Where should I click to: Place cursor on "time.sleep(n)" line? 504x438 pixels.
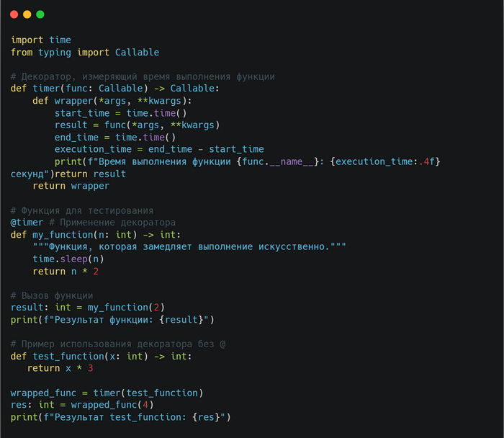pos(68,259)
